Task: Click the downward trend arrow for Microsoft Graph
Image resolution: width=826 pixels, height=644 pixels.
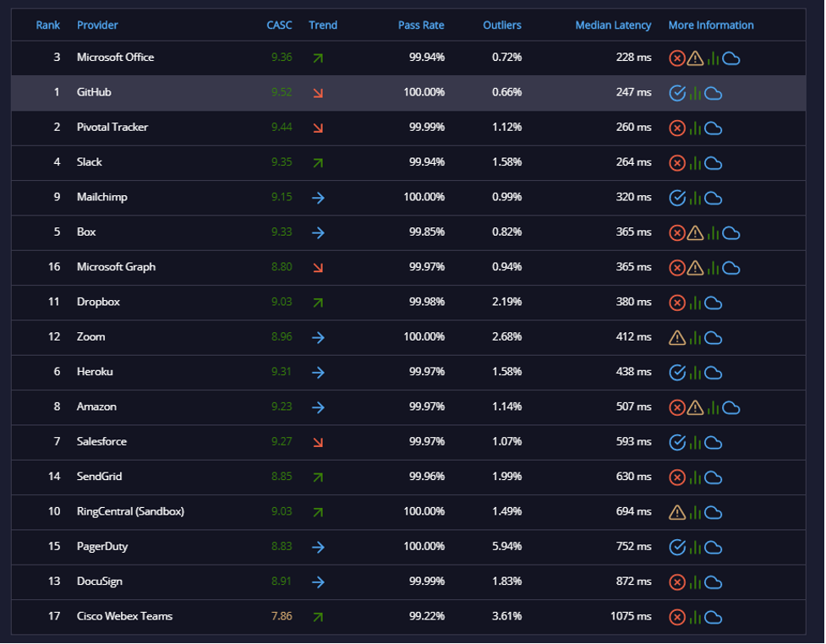Action: [x=318, y=268]
